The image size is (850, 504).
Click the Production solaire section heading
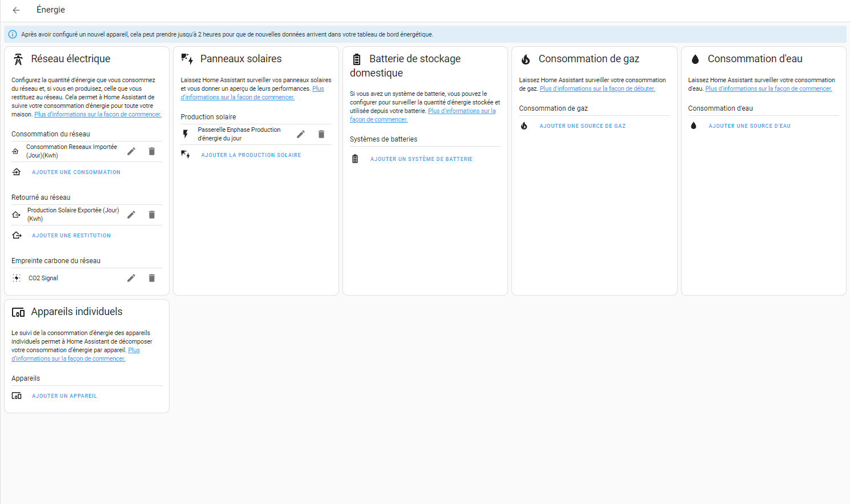tap(208, 117)
